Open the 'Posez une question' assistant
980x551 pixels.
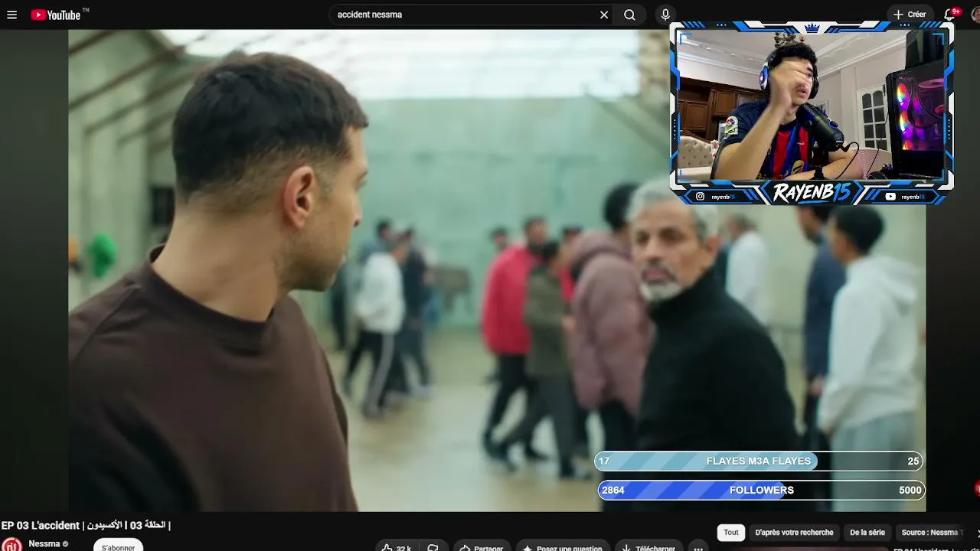pos(563,547)
